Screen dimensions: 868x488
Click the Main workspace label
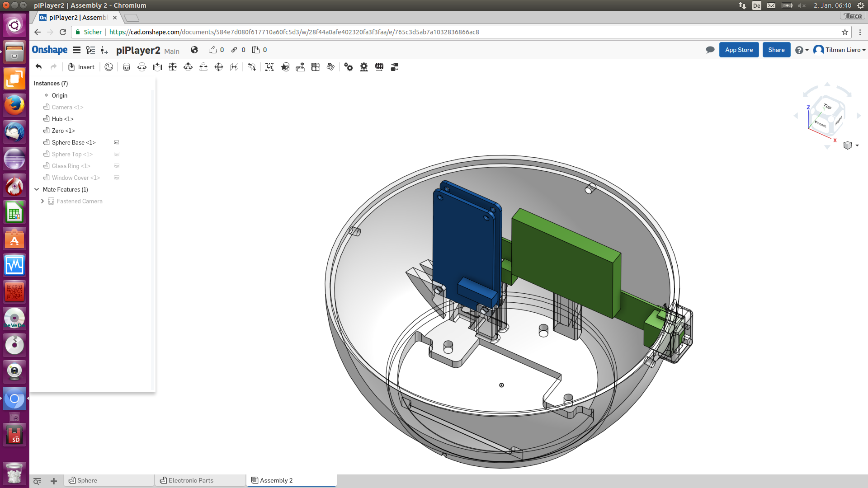coord(172,51)
